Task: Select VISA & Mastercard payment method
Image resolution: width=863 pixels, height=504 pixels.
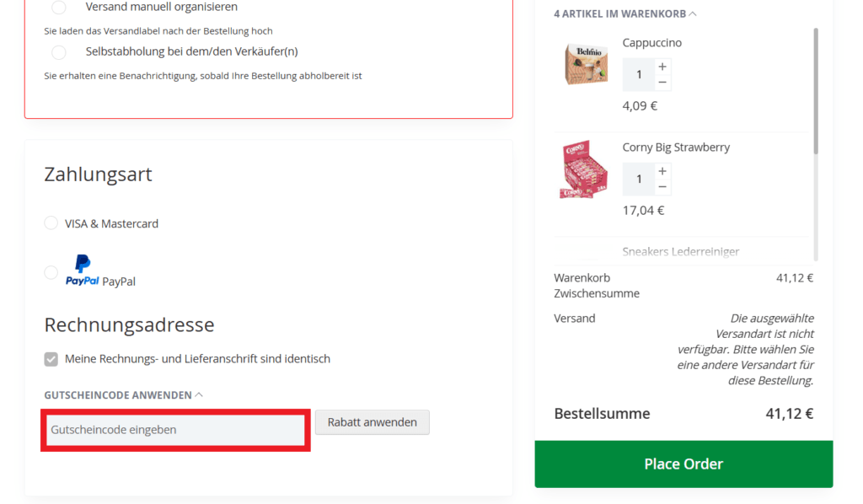Action: coord(51,223)
